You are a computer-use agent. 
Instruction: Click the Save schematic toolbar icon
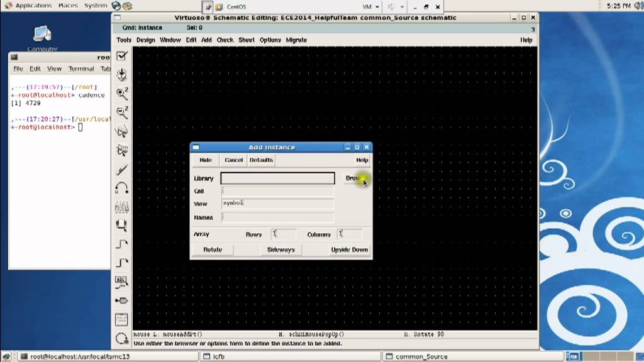tap(121, 75)
